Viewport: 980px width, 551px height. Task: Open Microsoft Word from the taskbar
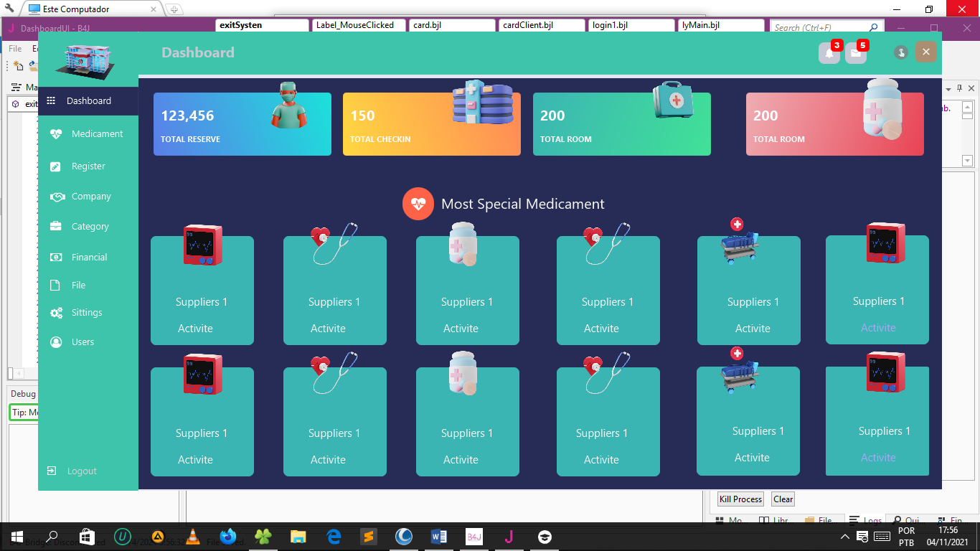tap(439, 537)
